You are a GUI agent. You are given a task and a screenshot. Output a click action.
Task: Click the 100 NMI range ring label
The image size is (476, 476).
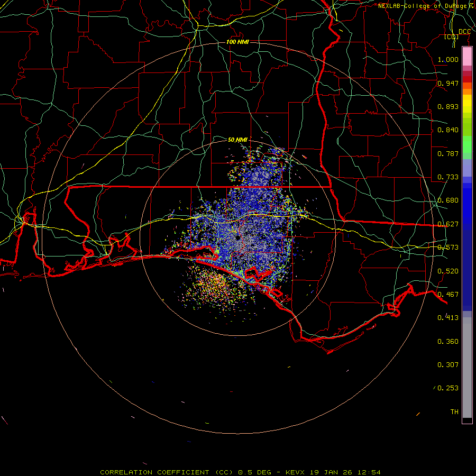coord(237,42)
